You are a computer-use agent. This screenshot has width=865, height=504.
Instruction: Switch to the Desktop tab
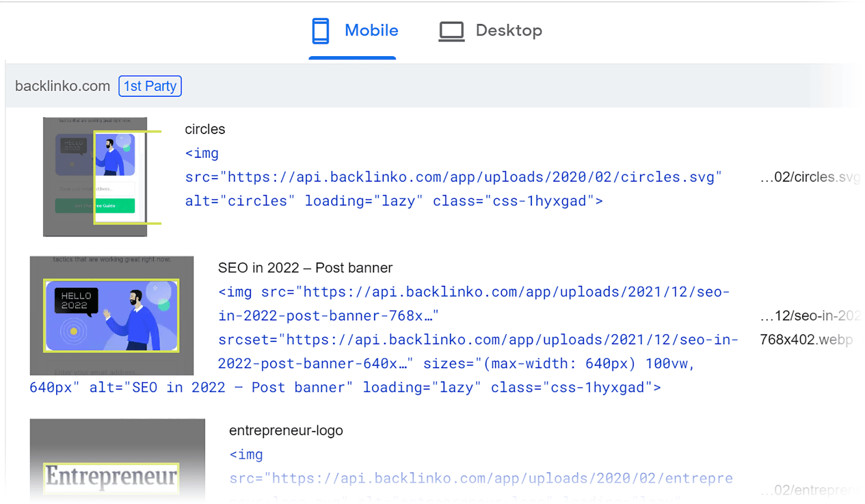pyautogui.click(x=508, y=31)
